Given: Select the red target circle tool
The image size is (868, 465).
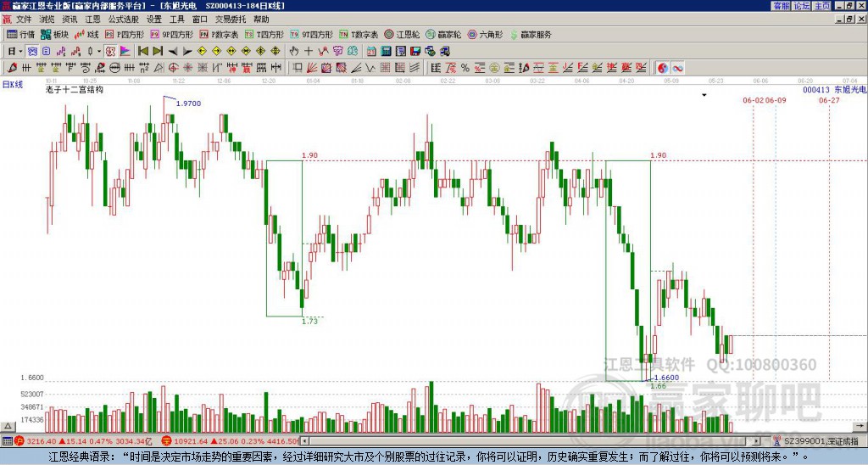Looking at the screenshot, I should coord(173,68).
